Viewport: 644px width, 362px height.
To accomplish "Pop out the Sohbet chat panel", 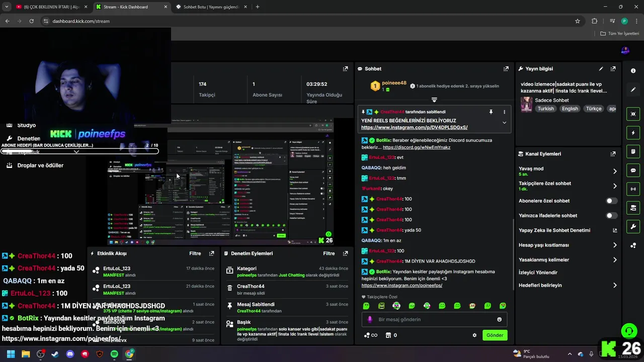I will 506,69.
